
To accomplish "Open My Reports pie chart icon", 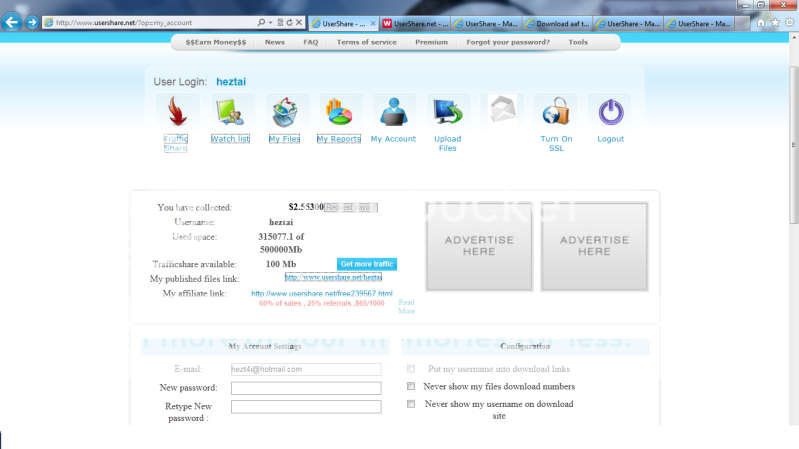I will [339, 111].
